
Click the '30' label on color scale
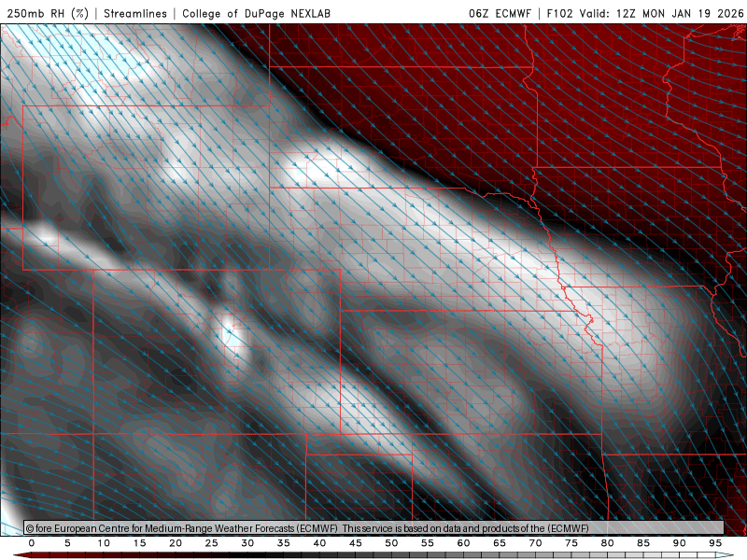[247, 543]
